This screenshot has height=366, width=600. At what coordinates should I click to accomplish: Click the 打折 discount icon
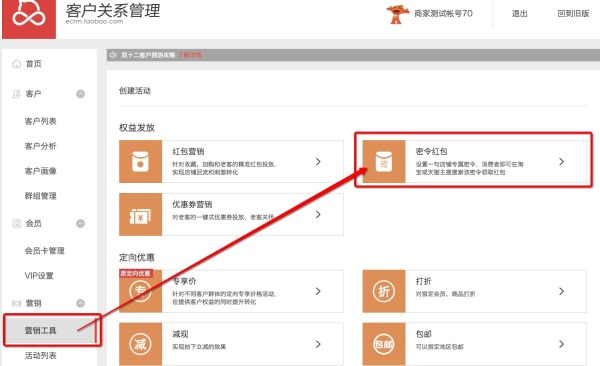click(x=384, y=291)
